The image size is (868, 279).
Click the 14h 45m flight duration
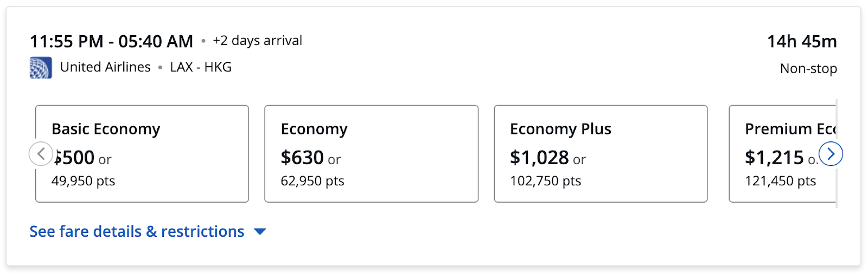[801, 41]
